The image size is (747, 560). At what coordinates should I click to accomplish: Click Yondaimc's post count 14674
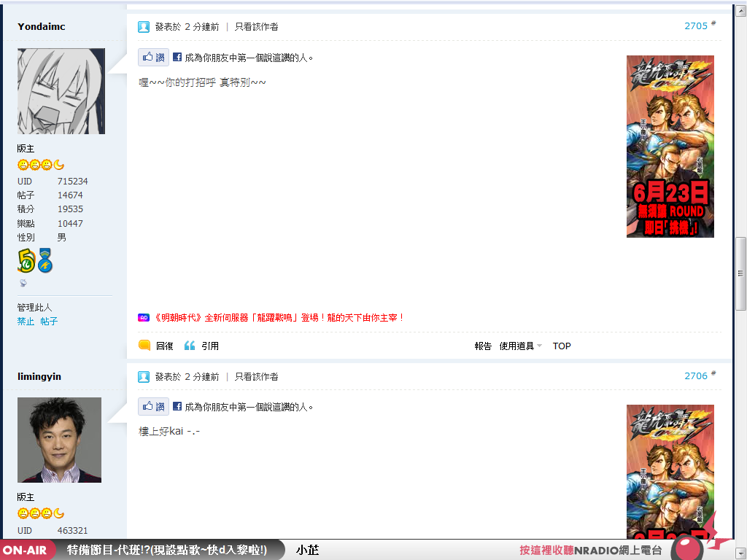(70, 195)
